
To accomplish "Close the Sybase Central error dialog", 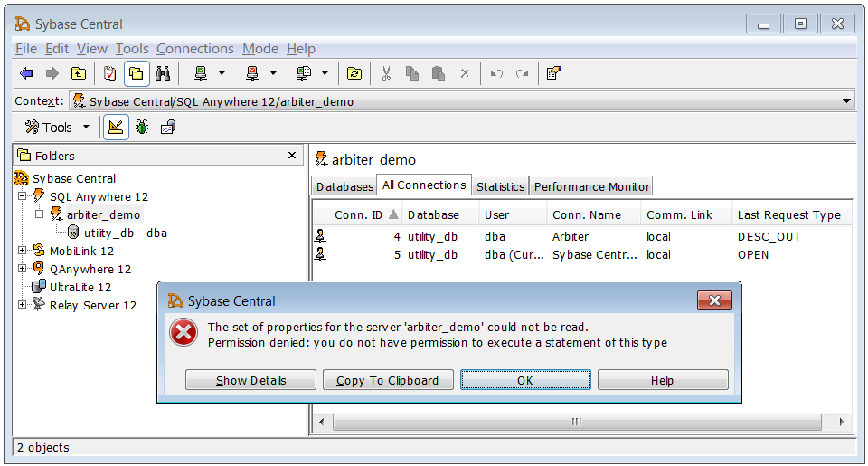I will pos(714,301).
